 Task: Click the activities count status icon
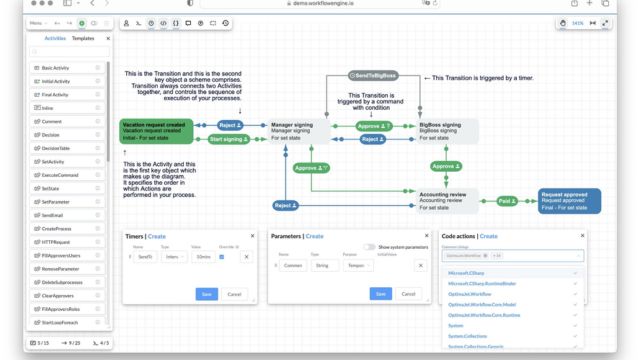33,343
